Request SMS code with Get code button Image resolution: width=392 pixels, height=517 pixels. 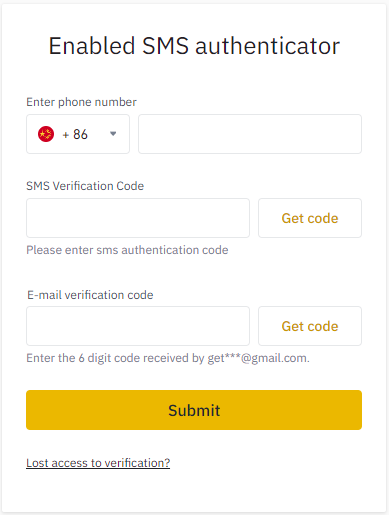point(312,220)
